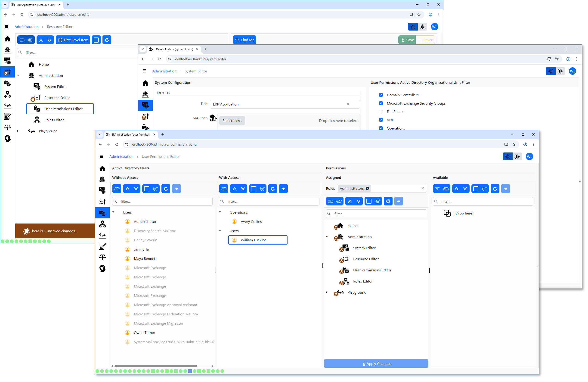Remove Administrators role chip
The image size is (588, 382).
click(x=367, y=188)
